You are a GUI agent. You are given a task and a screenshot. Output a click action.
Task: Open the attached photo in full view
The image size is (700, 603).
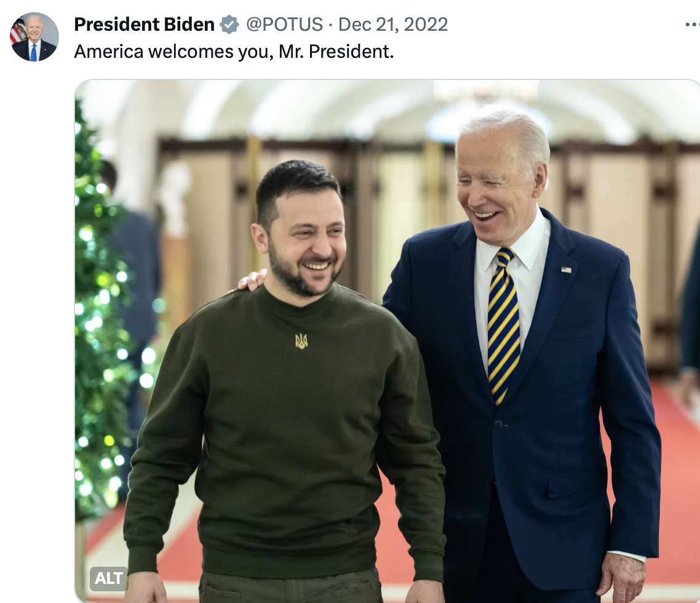click(387, 341)
